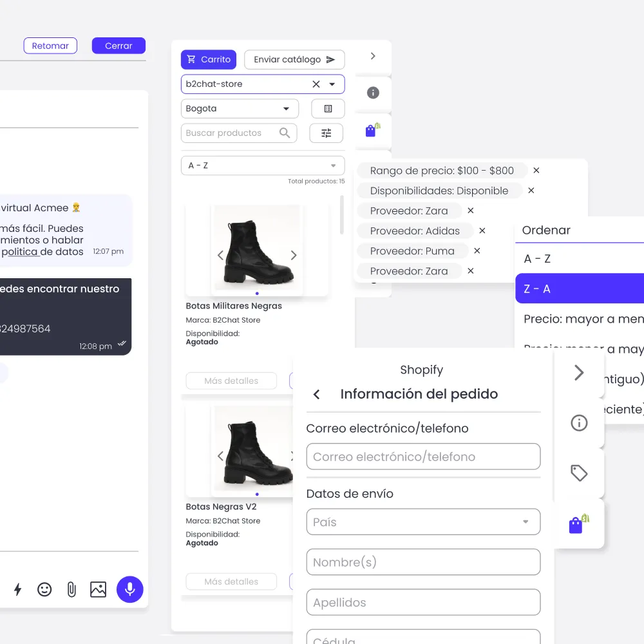The height and width of the screenshot is (644, 644).
Task: Click the Correo electrónico/telefono input field
Action: 423,456
